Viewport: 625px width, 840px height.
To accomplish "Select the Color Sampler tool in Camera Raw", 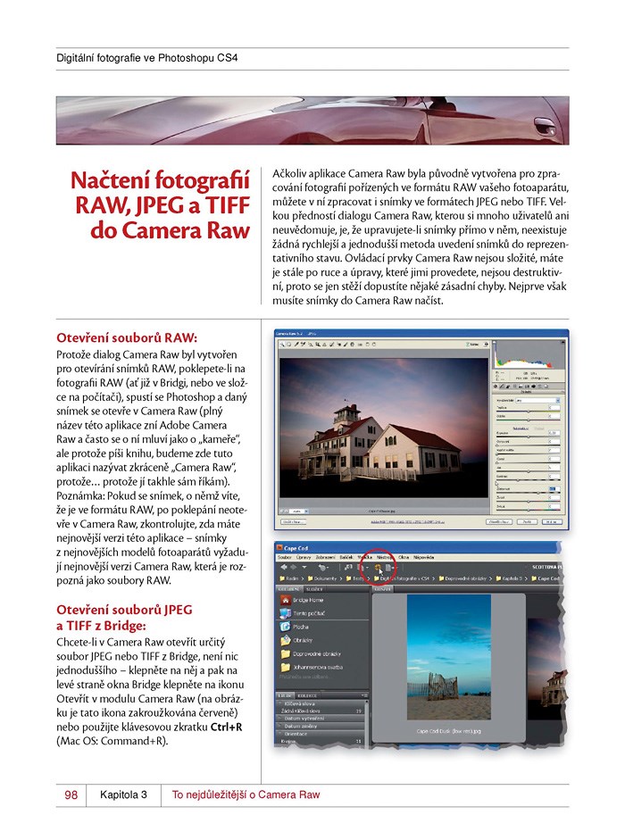I will [303, 345].
